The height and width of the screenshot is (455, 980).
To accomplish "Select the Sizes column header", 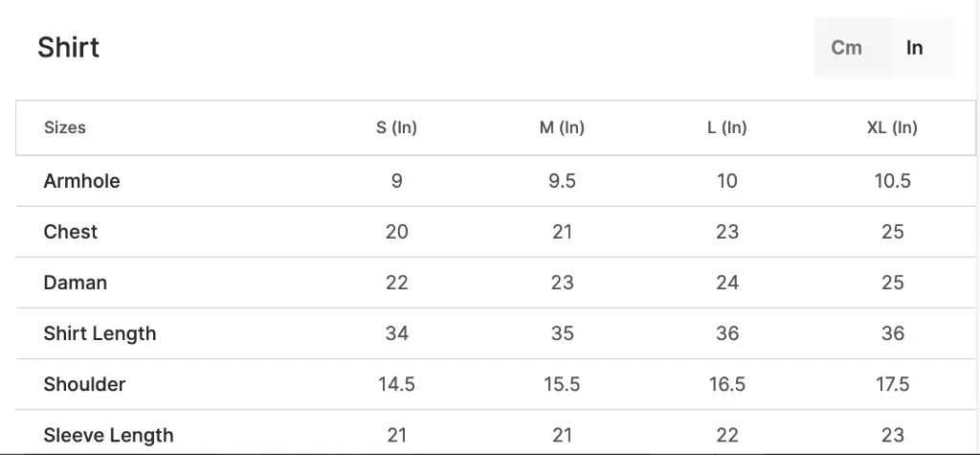I will pos(65,127).
